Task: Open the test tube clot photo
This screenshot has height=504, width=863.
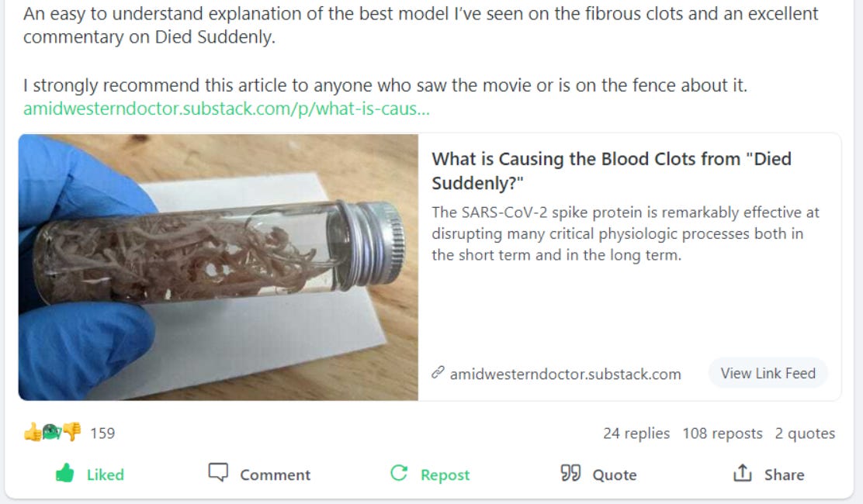Action: point(219,267)
